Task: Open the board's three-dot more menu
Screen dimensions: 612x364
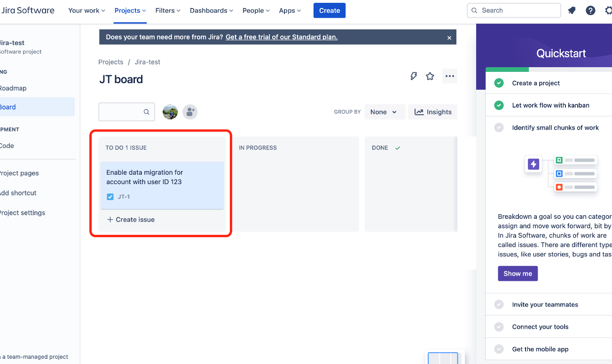Action: (x=450, y=76)
